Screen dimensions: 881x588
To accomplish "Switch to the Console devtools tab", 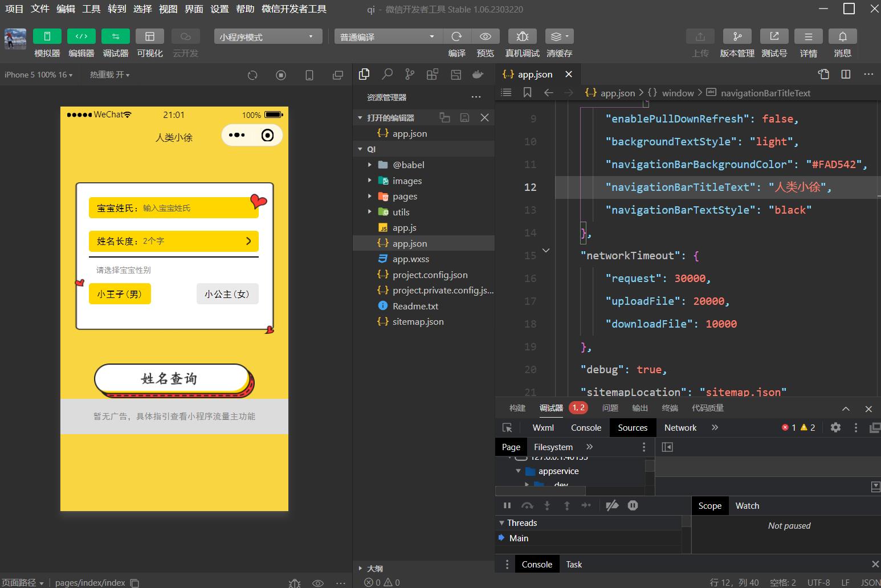I will [586, 428].
